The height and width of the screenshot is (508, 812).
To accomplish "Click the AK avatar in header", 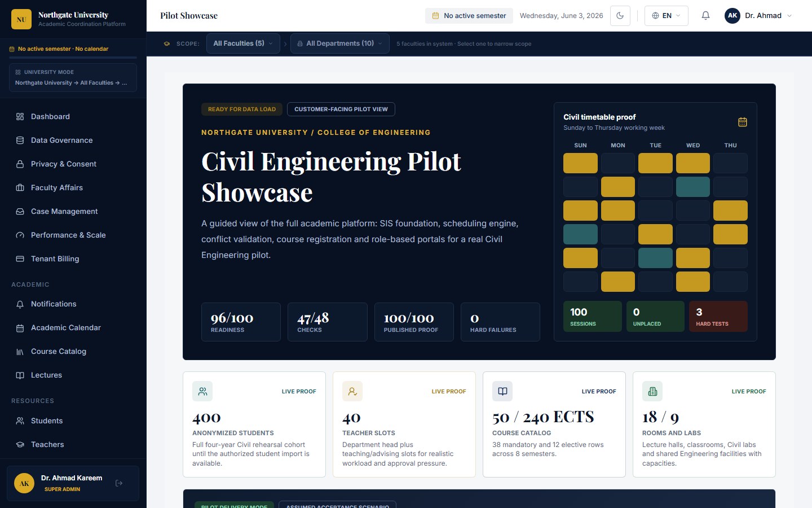I will (x=732, y=16).
